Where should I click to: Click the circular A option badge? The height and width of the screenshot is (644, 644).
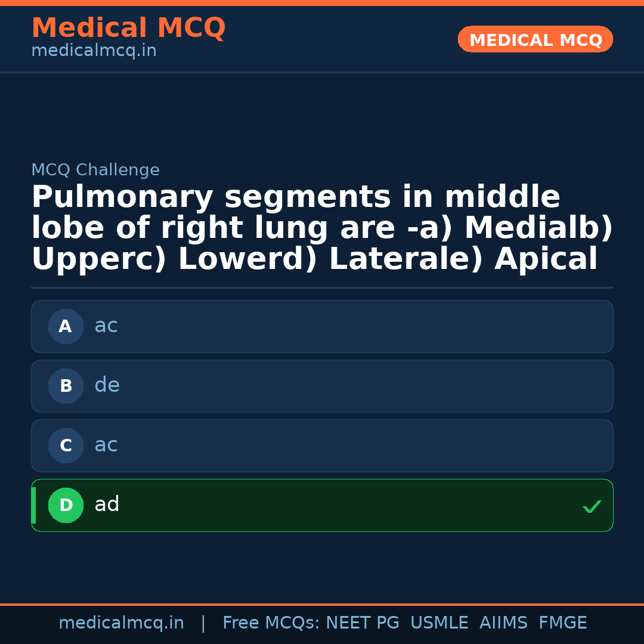pyautogui.click(x=66, y=326)
